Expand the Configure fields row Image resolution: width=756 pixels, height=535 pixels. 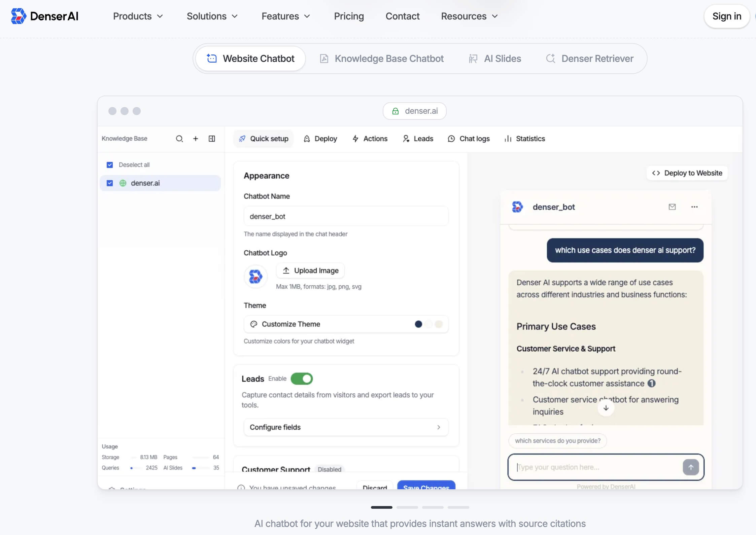(x=346, y=427)
